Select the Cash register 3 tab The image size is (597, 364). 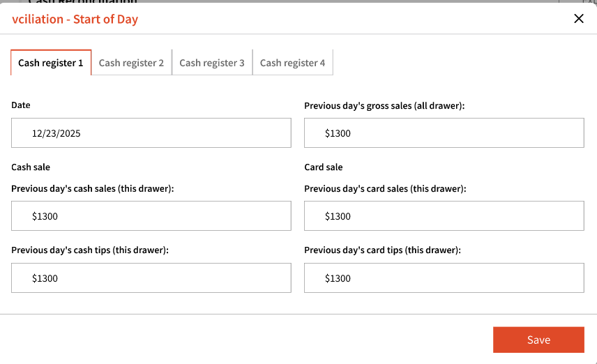pos(212,63)
